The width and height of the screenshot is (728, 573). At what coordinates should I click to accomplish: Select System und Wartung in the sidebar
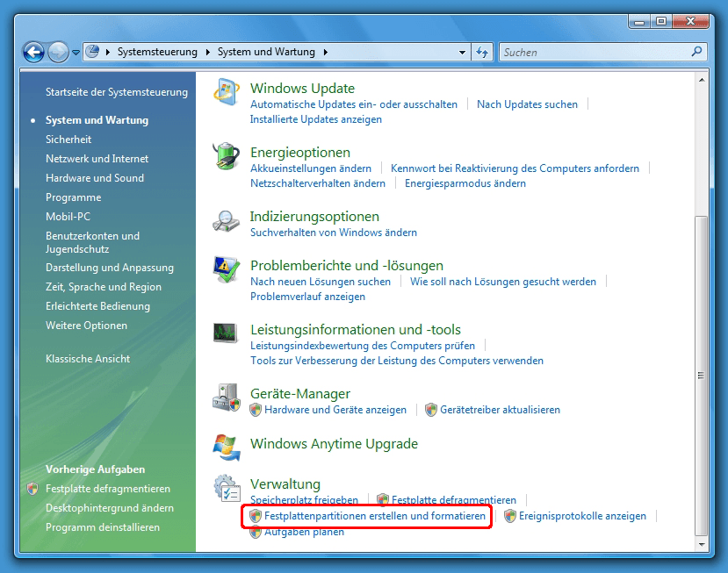(97, 120)
